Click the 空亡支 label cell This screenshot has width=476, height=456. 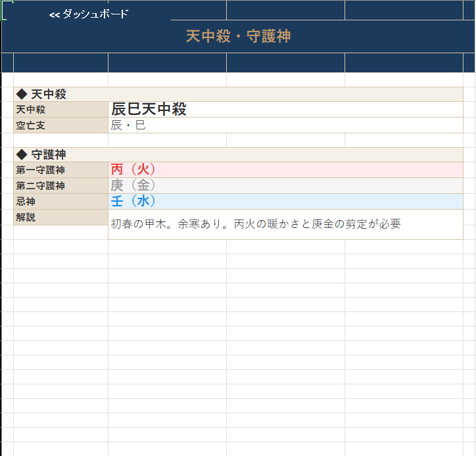(60, 125)
